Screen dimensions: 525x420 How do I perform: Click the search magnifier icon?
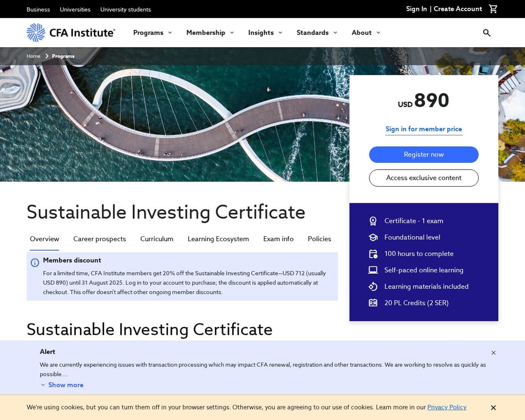click(x=487, y=33)
